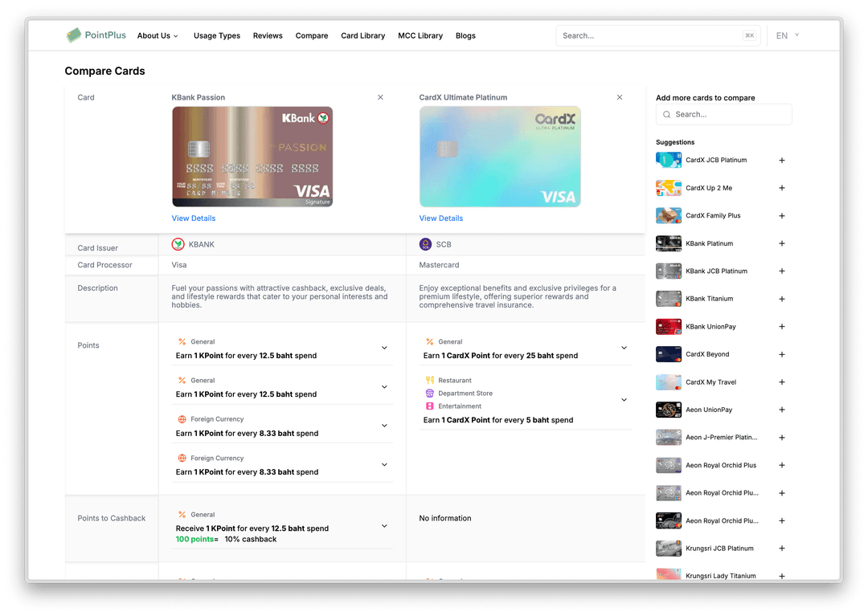Add CardX JCB Platinum to comparison
Screen dimensions: 868x616
(782, 161)
